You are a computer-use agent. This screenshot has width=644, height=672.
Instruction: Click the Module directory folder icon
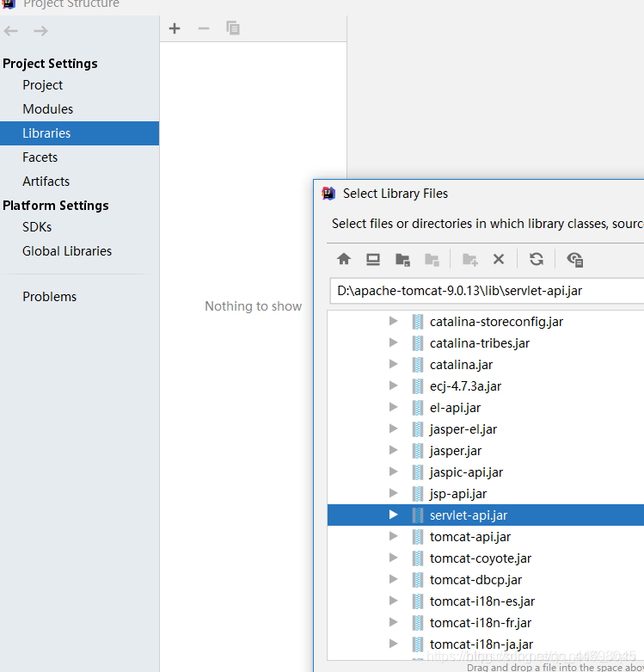432,260
